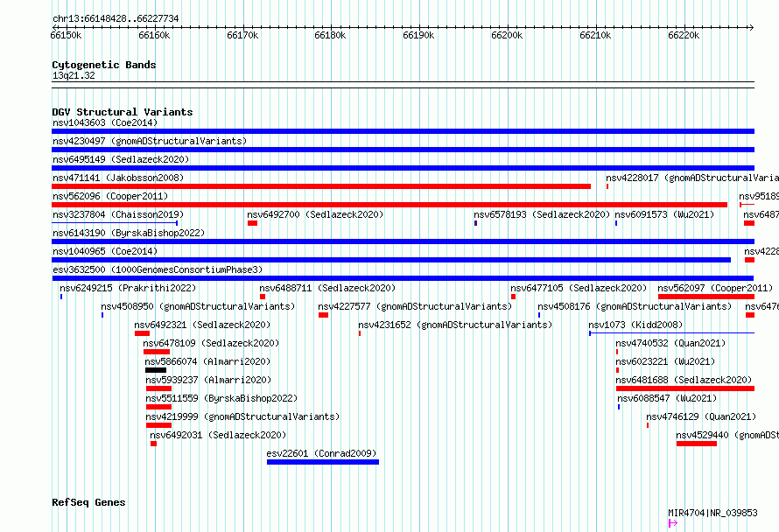The height and width of the screenshot is (532, 779).
Task: Click the 66220k ruler tick label
Action: 684,35
